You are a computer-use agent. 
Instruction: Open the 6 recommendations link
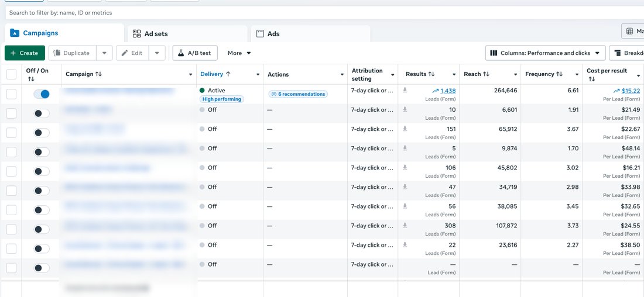click(x=298, y=94)
